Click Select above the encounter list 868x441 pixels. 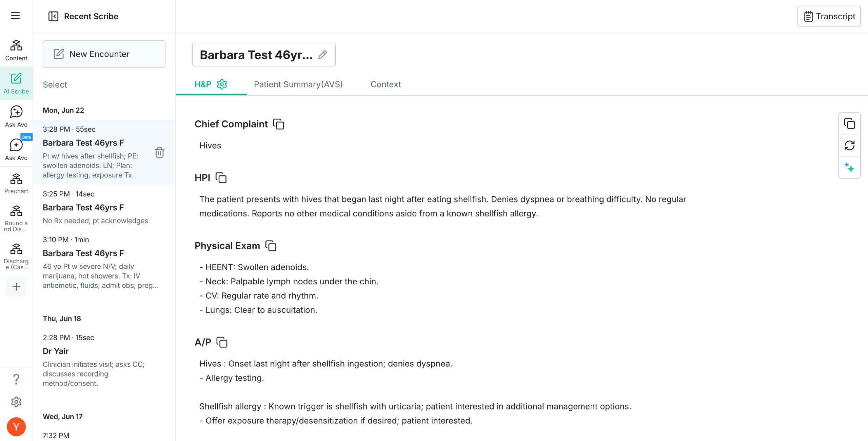pyautogui.click(x=55, y=84)
